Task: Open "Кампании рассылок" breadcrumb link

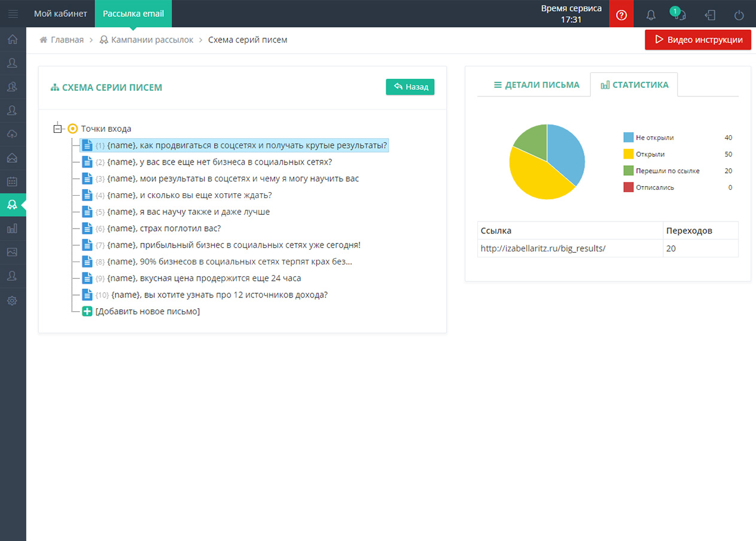Action: [x=152, y=40]
